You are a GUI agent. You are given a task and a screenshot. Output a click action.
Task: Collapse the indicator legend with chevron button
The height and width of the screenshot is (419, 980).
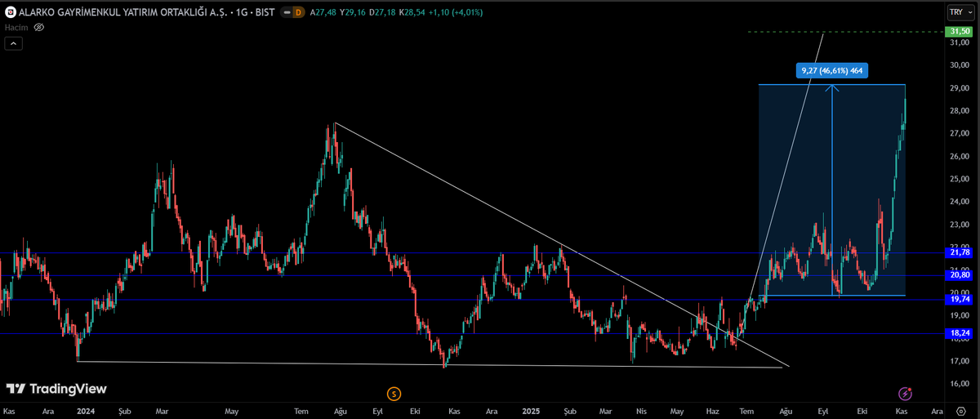[x=13, y=43]
